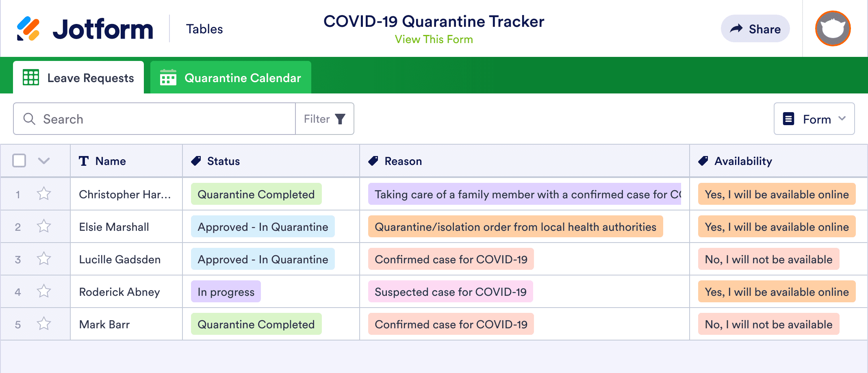Expand the chevron next to the header checkbox
This screenshot has height=373, width=868.
pyautogui.click(x=44, y=160)
